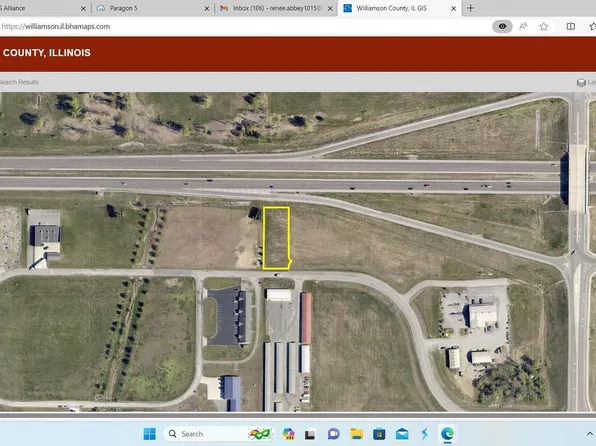Image resolution: width=596 pixels, height=446 pixels.
Task: Close the Williamson County GIS tab
Action: 453,8
